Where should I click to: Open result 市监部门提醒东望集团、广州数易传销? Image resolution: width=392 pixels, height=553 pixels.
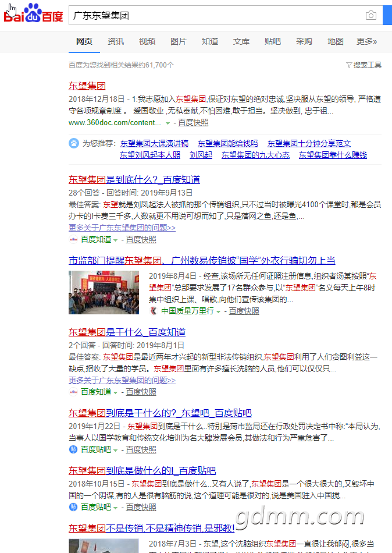(202, 261)
